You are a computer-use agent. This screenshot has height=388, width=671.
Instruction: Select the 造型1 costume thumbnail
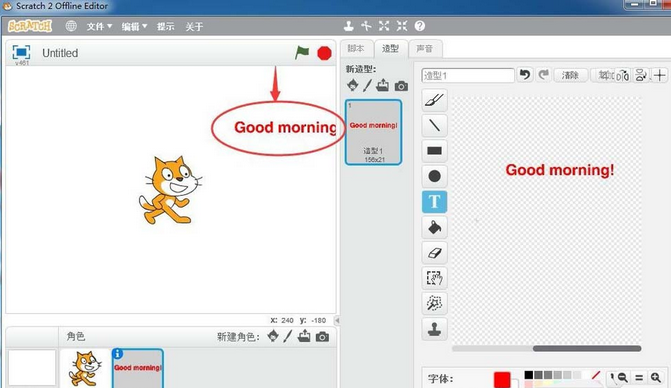coord(373,132)
